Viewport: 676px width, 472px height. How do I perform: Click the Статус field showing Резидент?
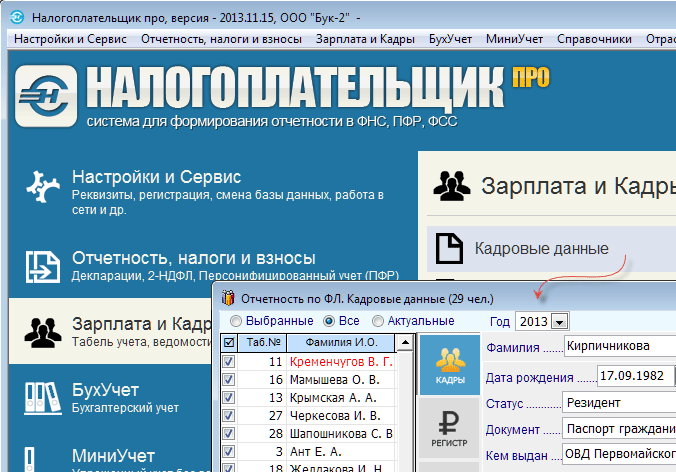point(619,403)
